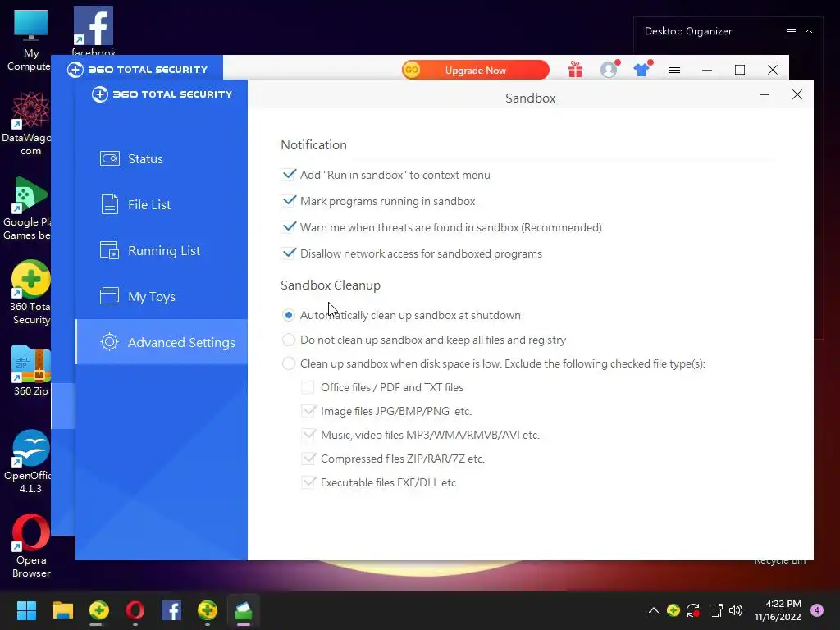This screenshot has width=840, height=630.
Task: Open the user account avatar icon
Action: [609, 69]
